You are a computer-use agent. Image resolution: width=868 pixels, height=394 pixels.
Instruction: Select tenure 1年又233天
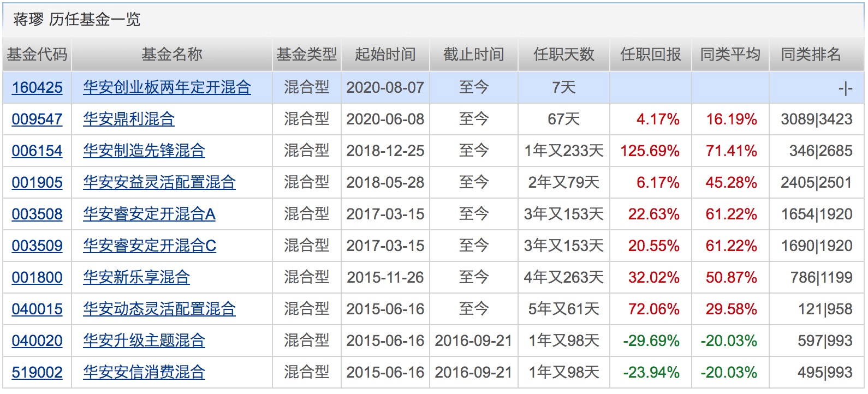point(564,151)
